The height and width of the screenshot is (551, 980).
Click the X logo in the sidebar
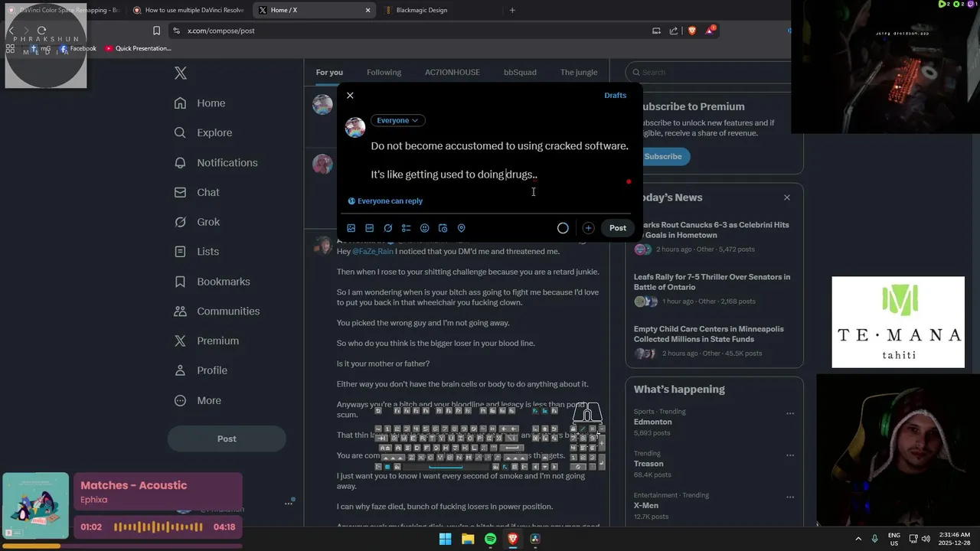pyautogui.click(x=181, y=73)
